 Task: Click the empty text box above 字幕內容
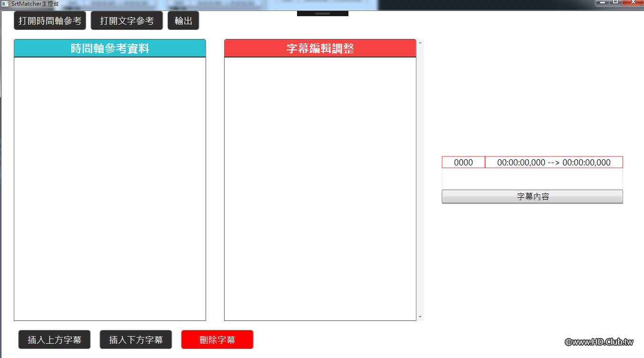click(x=532, y=179)
